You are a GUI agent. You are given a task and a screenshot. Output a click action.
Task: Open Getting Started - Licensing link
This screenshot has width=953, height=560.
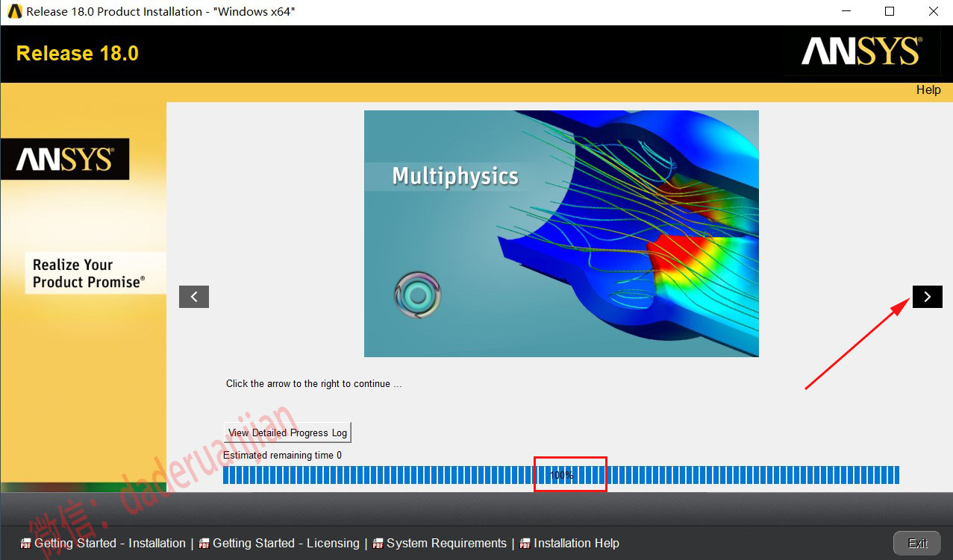pos(286,544)
